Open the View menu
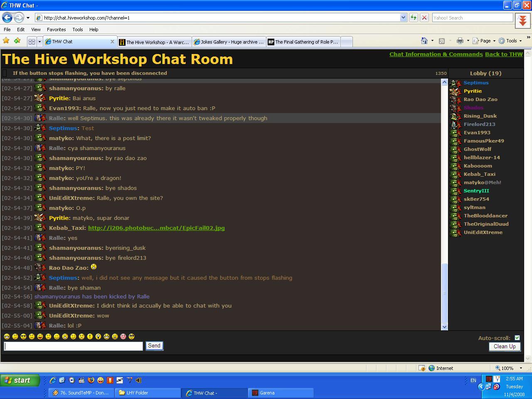This screenshot has width=532, height=399. [36, 30]
